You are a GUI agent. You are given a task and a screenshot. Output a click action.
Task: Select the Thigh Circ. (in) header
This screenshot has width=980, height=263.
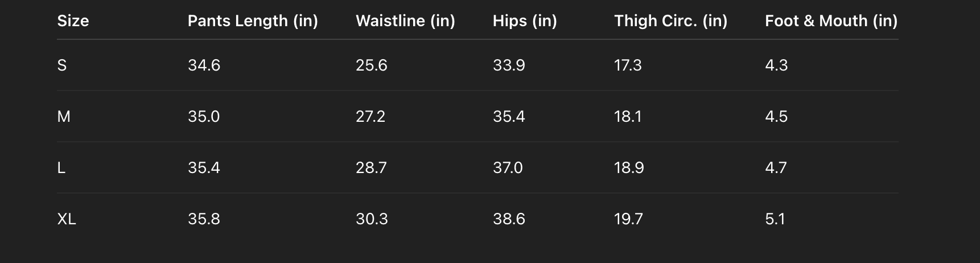(670, 21)
